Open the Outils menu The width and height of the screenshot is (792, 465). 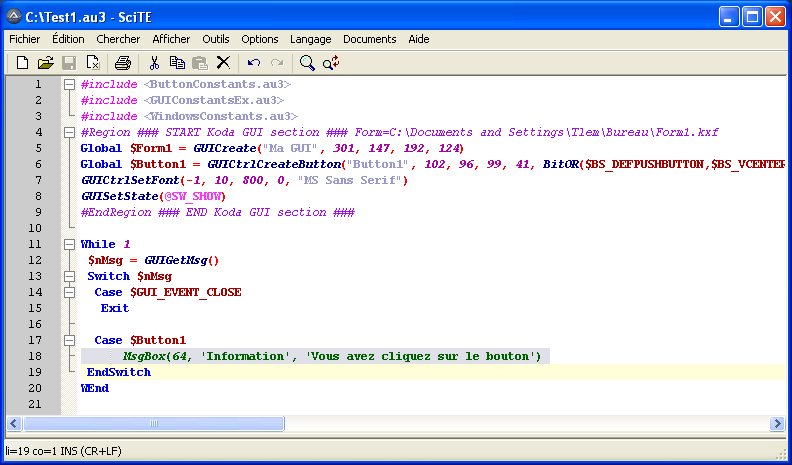click(x=216, y=39)
